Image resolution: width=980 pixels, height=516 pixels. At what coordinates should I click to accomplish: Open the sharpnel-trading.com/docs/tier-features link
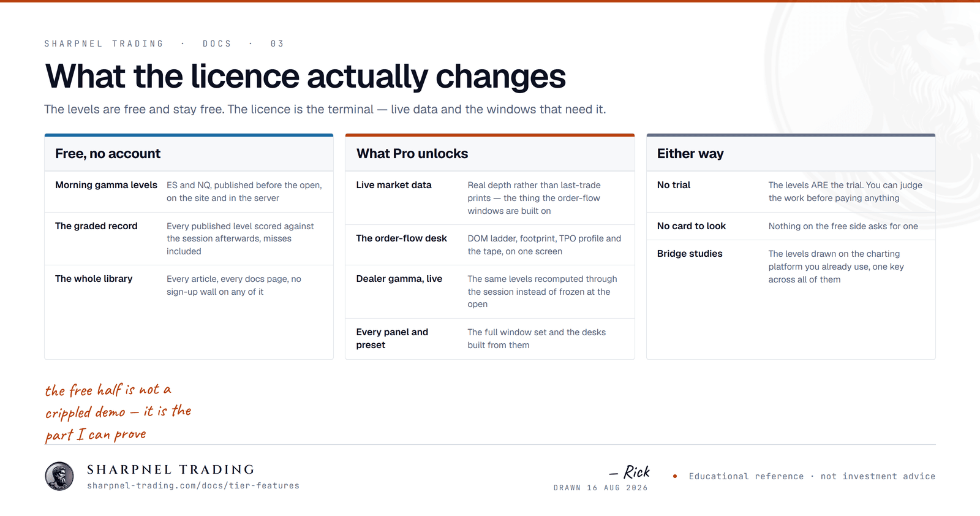click(193, 485)
